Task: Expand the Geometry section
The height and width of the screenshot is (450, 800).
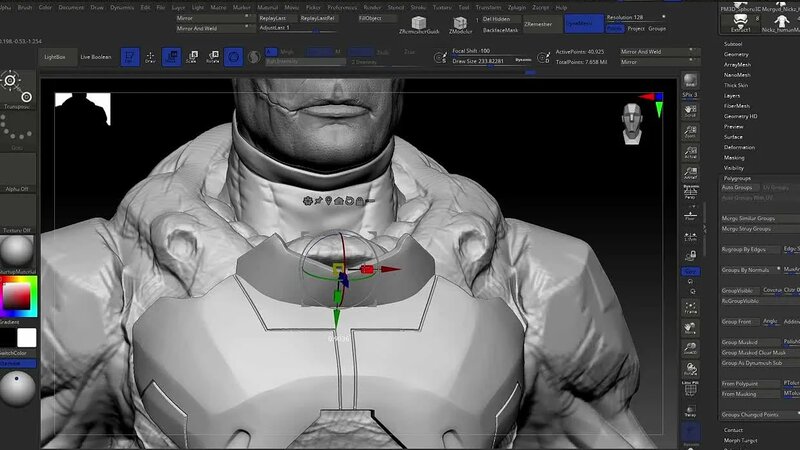Action: point(736,54)
